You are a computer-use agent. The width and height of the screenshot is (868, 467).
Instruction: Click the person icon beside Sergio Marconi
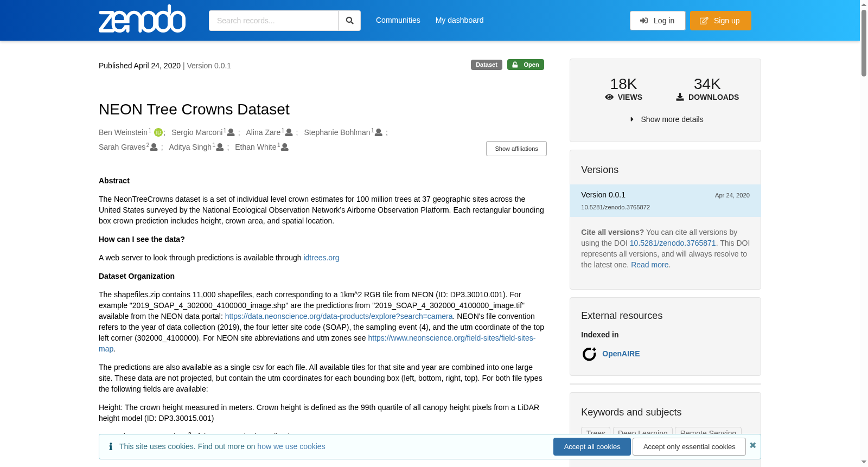pyautogui.click(x=231, y=132)
